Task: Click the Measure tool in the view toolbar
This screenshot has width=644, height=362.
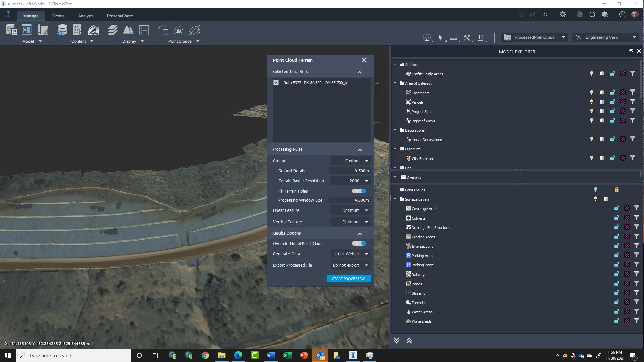Action: point(453,38)
